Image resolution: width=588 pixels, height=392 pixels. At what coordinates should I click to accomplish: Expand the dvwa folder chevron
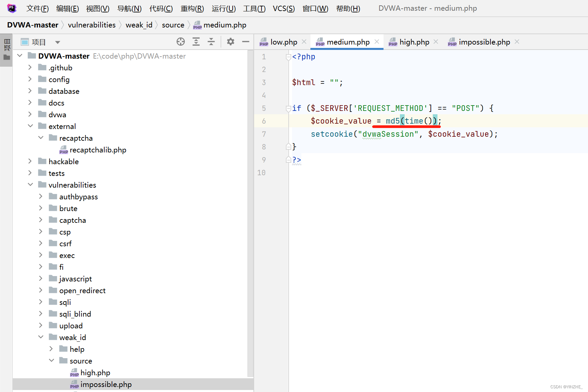[x=30, y=114]
